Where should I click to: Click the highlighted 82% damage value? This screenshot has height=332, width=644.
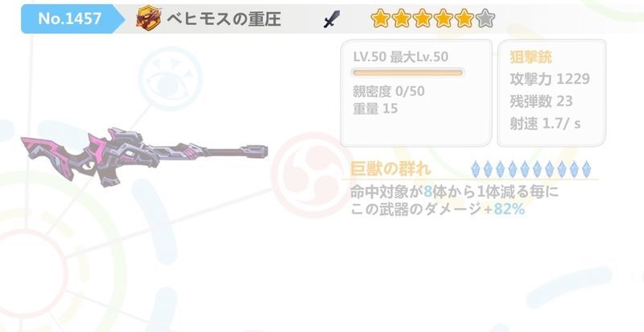coord(509,210)
